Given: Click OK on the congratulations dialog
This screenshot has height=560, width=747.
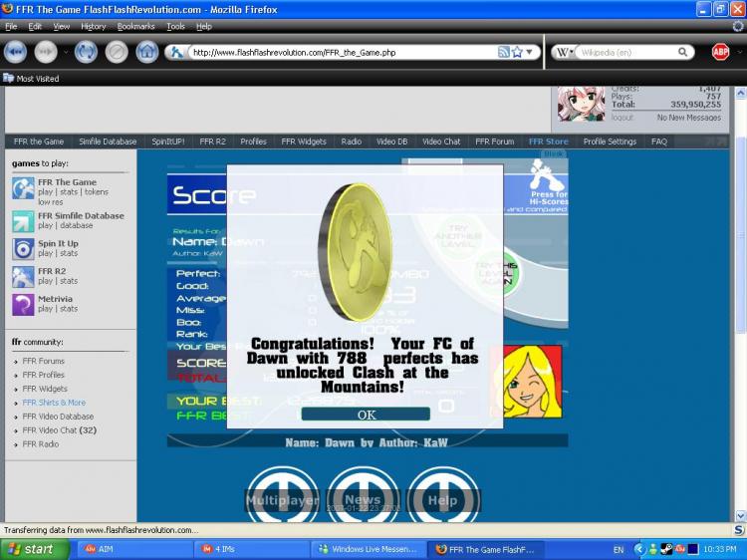Looking at the screenshot, I should click(x=366, y=415).
